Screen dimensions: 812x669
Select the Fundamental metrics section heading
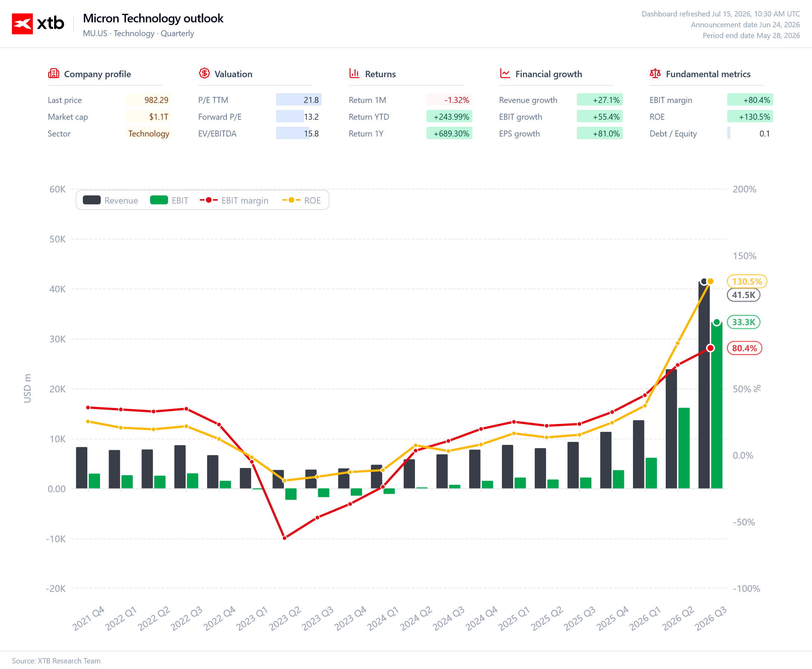[708, 74]
